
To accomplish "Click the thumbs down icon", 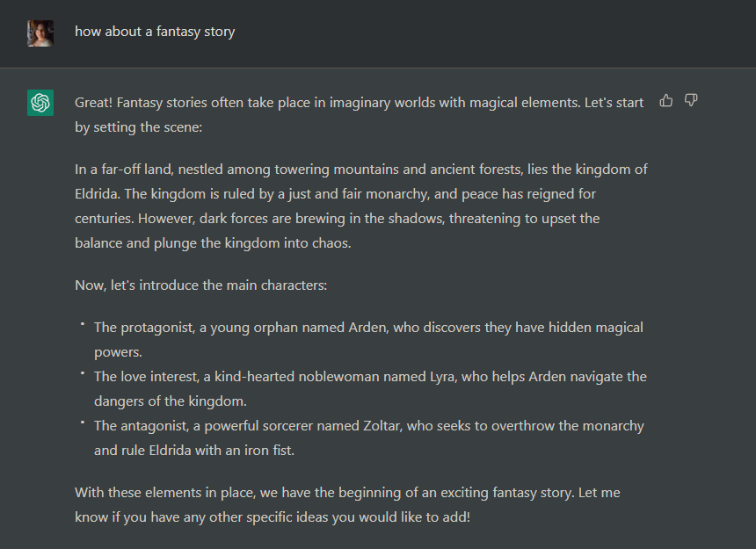I will pyautogui.click(x=691, y=101).
